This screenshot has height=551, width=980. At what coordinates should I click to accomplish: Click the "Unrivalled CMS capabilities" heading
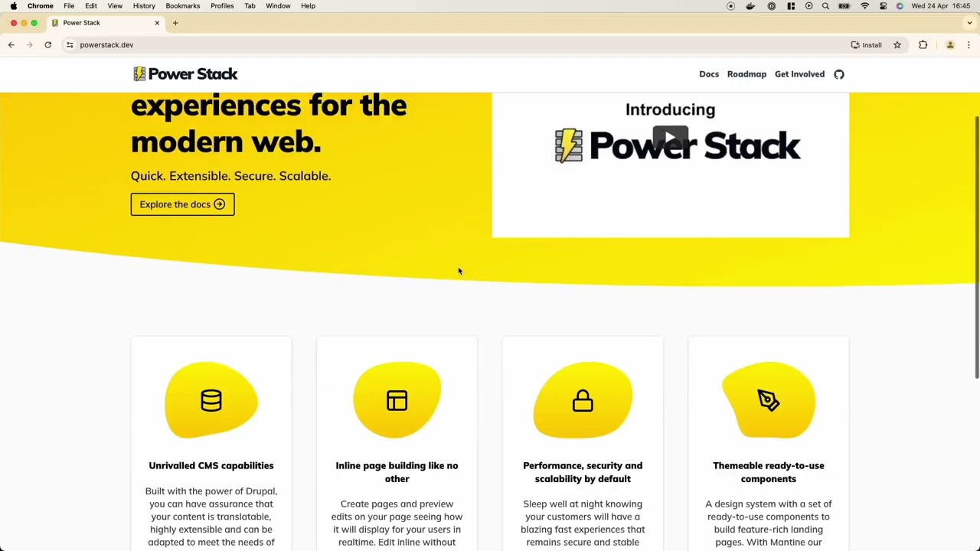pyautogui.click(x=211, y=465)
